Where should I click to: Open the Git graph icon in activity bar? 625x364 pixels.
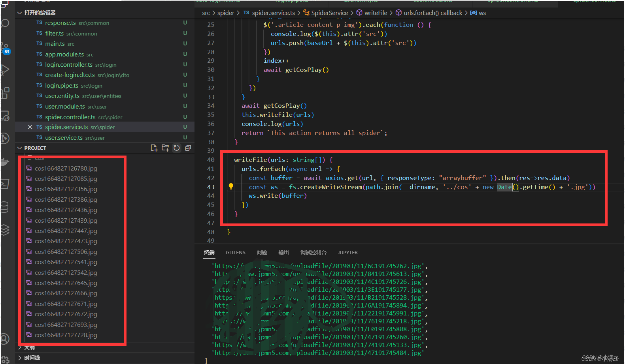[x=5, y=138]
